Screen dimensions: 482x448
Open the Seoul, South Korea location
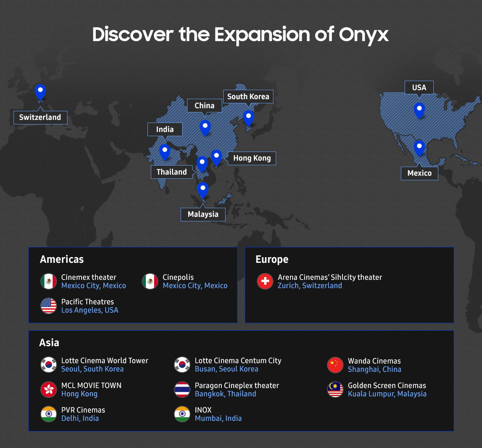[x=92, y=369]
